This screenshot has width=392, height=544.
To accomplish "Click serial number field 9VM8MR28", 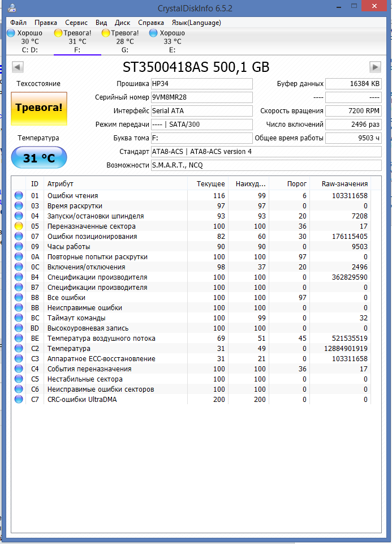I will coord(202,97).
